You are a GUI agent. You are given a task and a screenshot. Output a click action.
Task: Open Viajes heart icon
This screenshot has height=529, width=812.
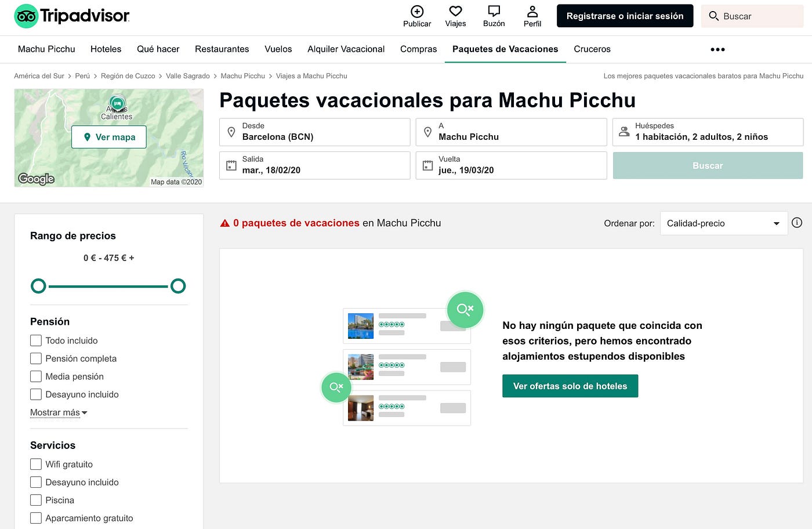pyautogui.click(x=455, y=11)
